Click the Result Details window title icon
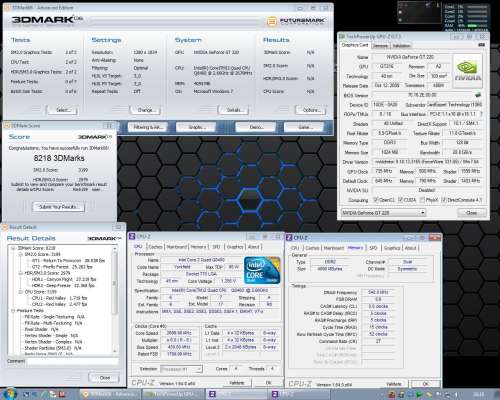 (x=5, y=227)
